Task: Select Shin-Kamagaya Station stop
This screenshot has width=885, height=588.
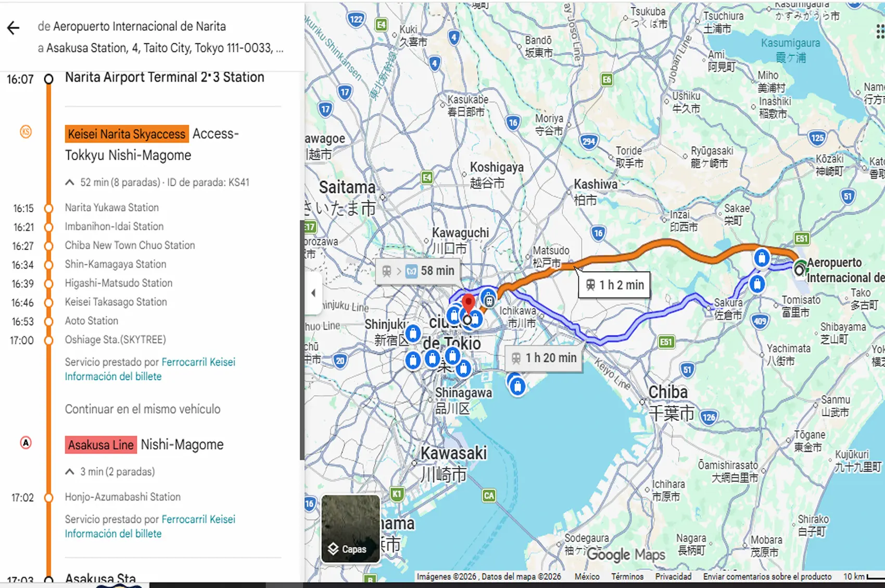Action: click(x=116, y=264)
